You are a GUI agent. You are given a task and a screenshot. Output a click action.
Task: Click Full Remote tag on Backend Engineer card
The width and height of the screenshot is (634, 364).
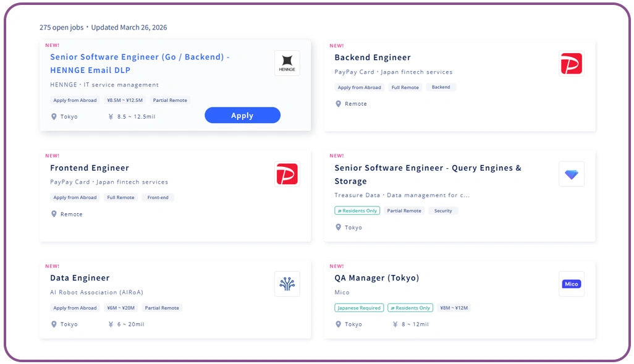tap(405, 87)
